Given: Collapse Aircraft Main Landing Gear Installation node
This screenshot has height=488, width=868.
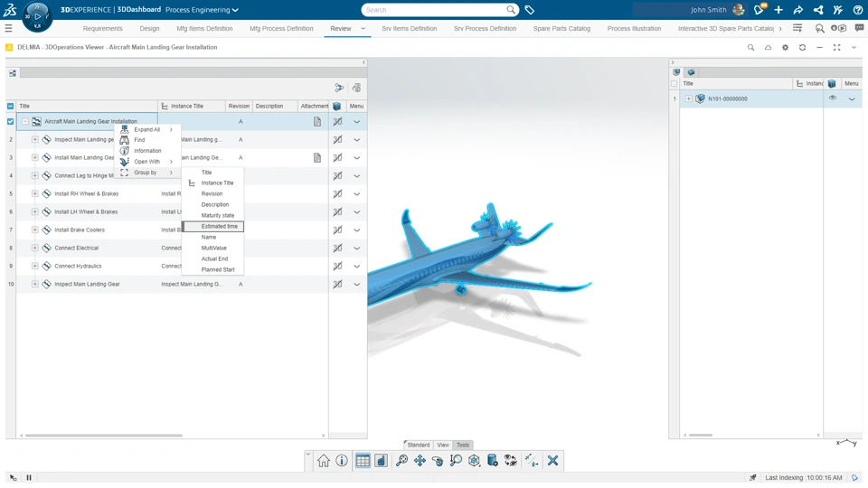Looking at the screenshot, I should (x=25, y=121).
